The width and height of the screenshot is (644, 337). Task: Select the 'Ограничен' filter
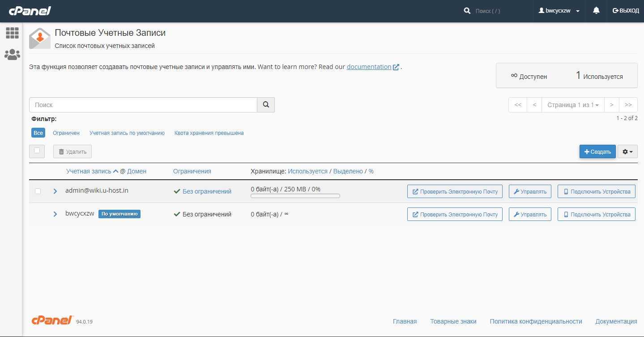pos(66,133)
